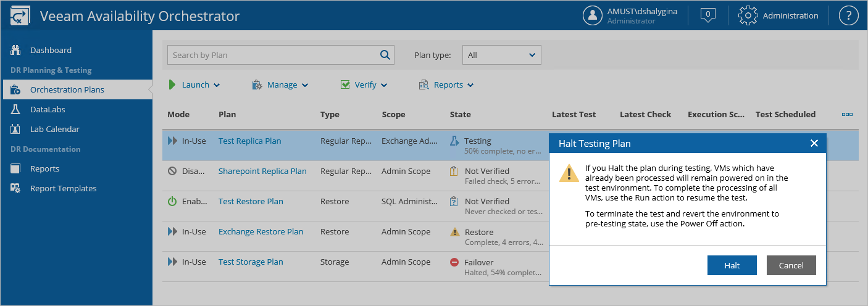The width and height of the screenshot is (868, 306).
Task: Go to Dashboard in sidebar
Action: pyautogui.click(x=51, y=50)
